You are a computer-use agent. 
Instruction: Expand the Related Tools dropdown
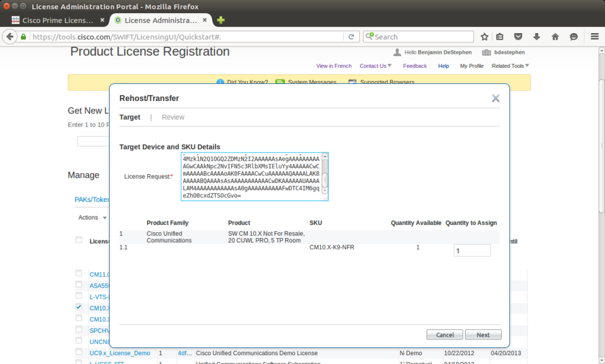tap(510, 66)
